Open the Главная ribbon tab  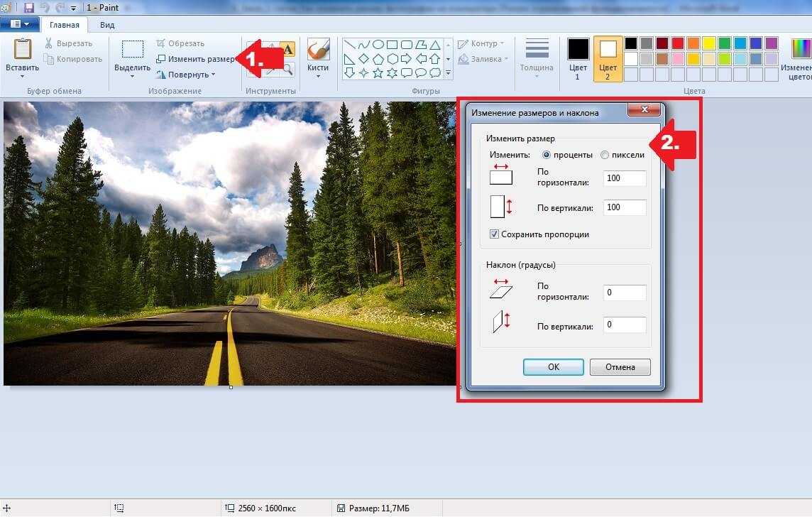64,24
